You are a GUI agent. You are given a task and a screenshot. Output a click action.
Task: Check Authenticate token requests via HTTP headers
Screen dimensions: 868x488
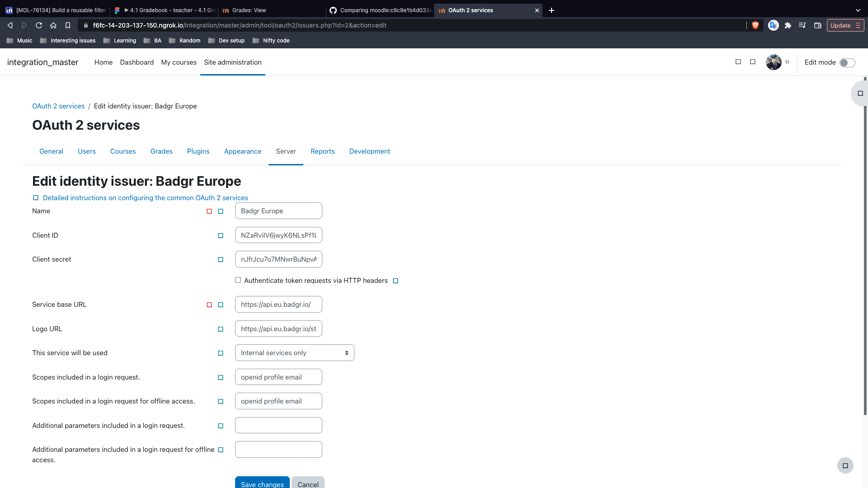click(238, 280)
